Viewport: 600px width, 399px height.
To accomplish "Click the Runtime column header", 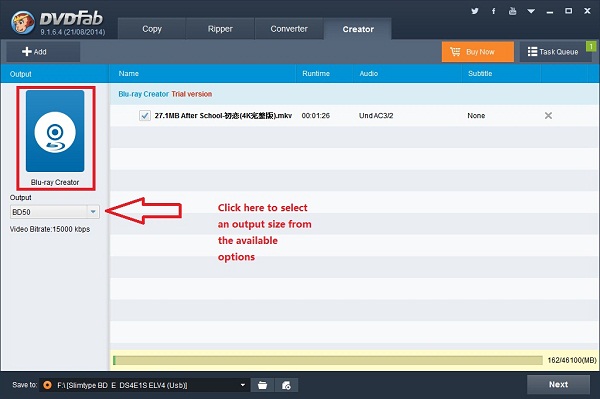I will [x=316, y=73].
